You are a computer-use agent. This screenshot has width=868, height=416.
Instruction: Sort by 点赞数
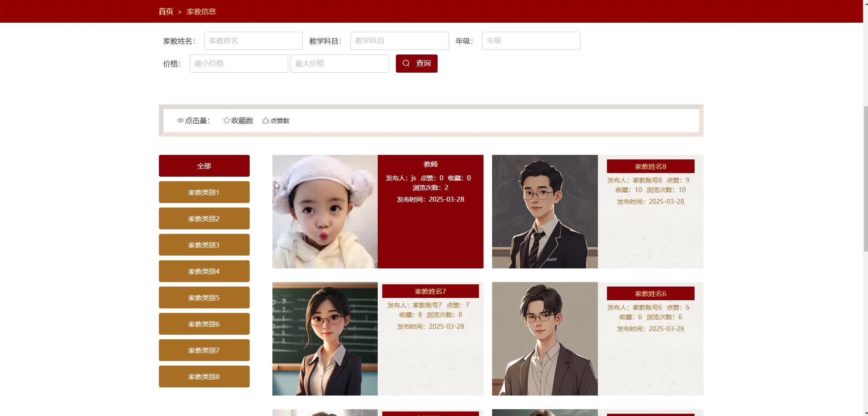[276, 120]
